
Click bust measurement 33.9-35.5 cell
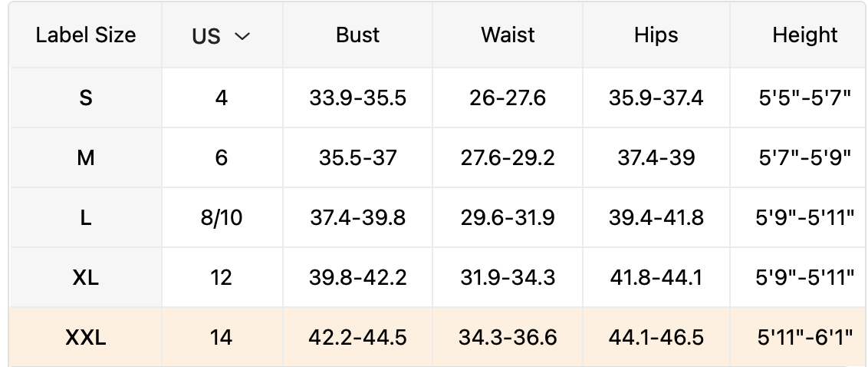(x=357, y=98)
